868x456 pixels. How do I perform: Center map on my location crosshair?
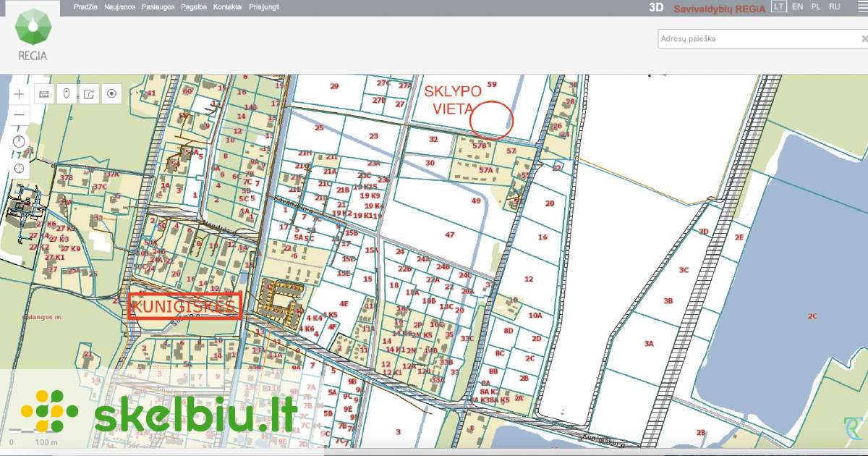pos(19,168)
